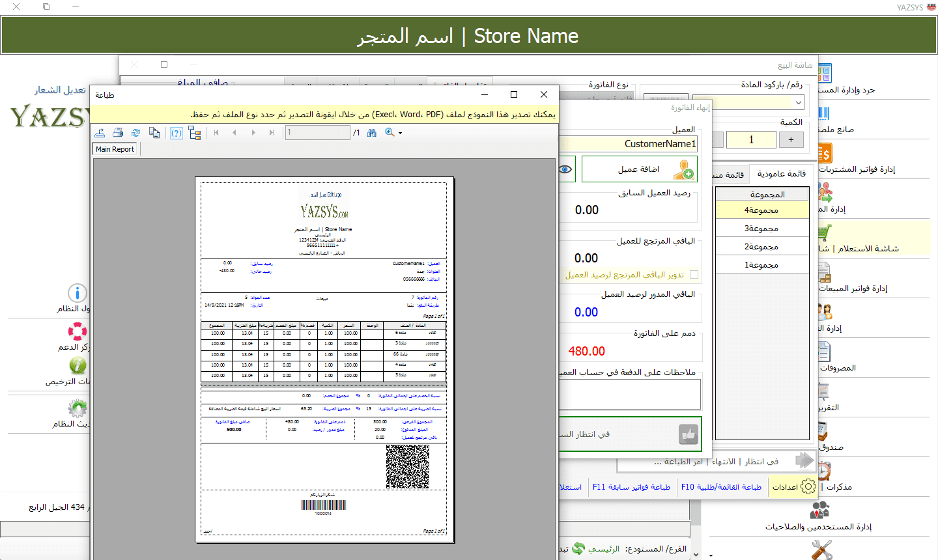Go to first page of report

pos(216,133)
